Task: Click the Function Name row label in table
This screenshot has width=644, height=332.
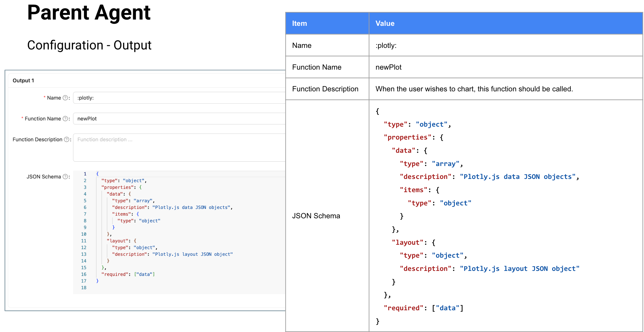Action: 317,67
